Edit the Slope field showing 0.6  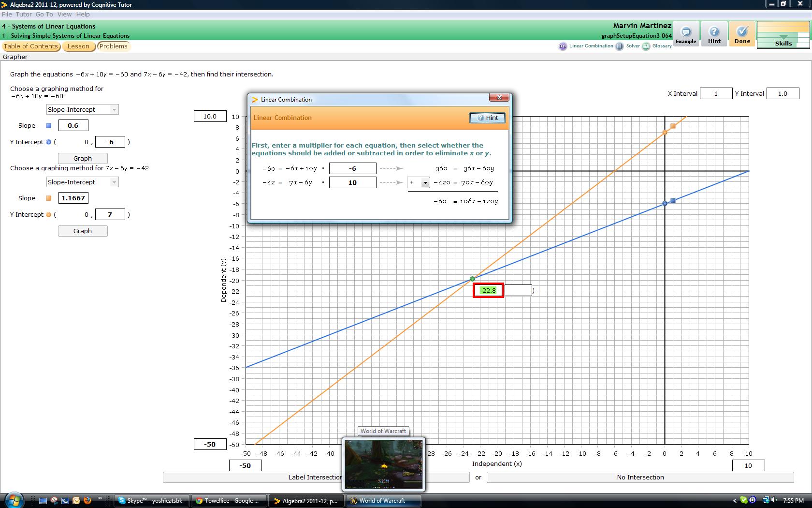tap(73, 125)
